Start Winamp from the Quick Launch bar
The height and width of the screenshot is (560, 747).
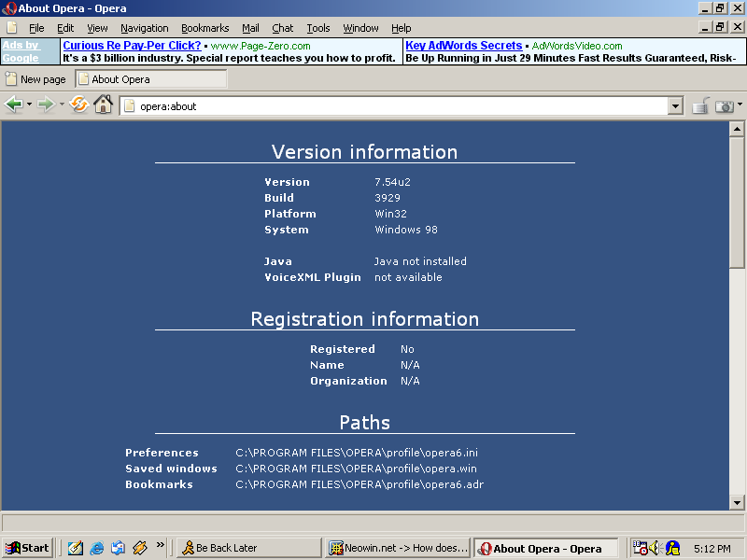(x=140, y=548)
